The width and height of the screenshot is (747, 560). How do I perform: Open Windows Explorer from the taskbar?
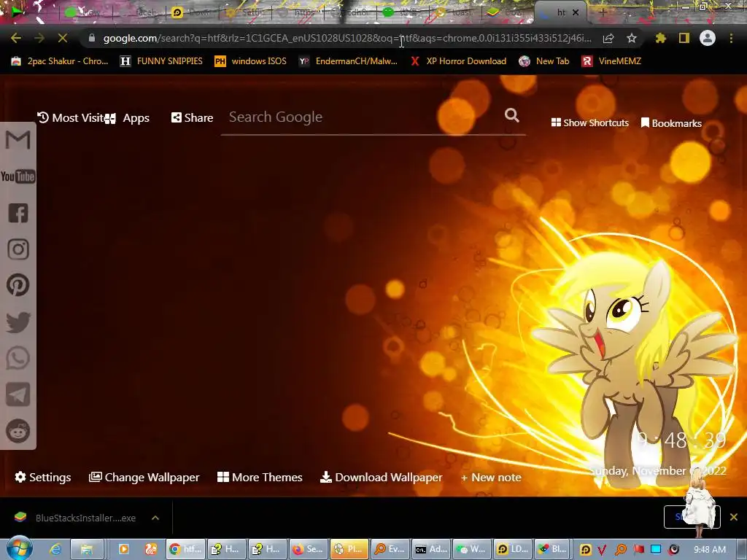(x=87, y=549)
